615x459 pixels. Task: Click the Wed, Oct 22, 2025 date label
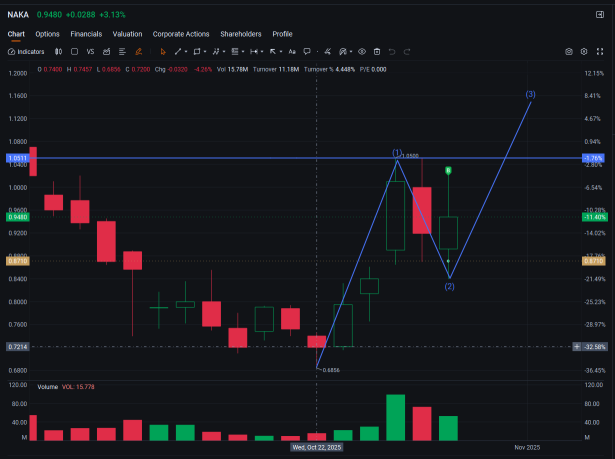317,448
